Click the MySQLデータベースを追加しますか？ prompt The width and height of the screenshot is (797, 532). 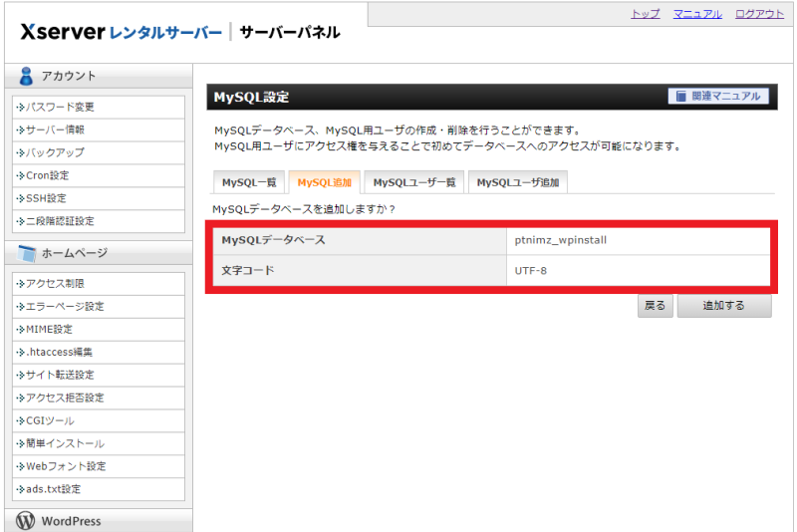(x=304, y=209)
